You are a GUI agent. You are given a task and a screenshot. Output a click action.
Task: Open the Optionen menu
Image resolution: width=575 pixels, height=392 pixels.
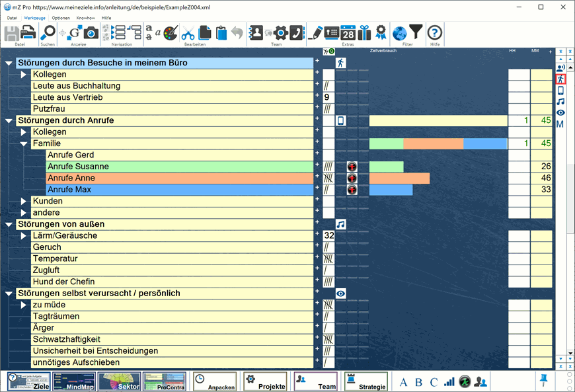61,18
